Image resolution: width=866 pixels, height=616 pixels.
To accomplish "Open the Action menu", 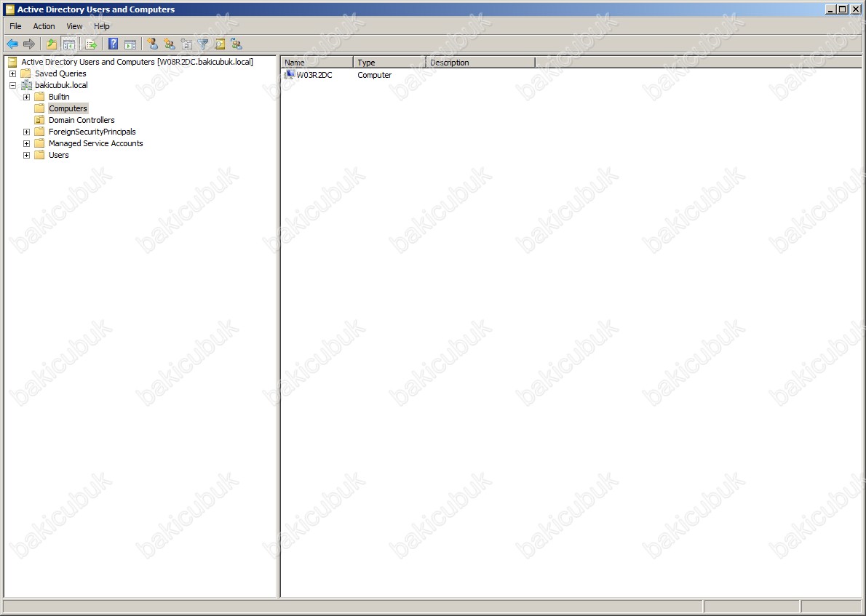I will pyautogui.click(x=44, y=26).
